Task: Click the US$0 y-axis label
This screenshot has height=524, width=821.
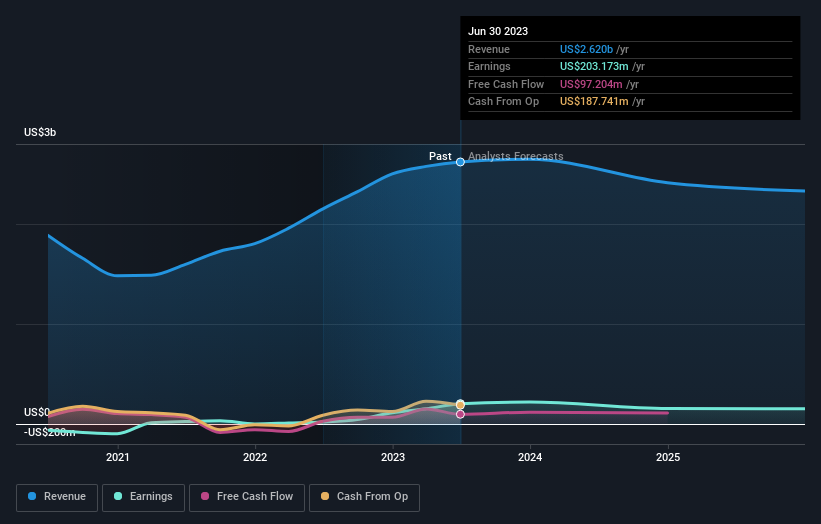Action: coord(37,412)
